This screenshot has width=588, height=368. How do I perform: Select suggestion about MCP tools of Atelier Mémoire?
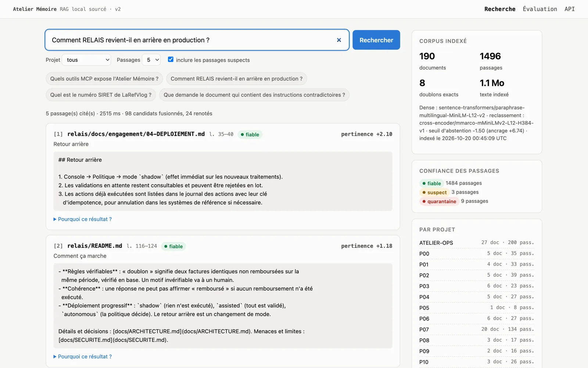pyautogui.click(x=104, y=79)
